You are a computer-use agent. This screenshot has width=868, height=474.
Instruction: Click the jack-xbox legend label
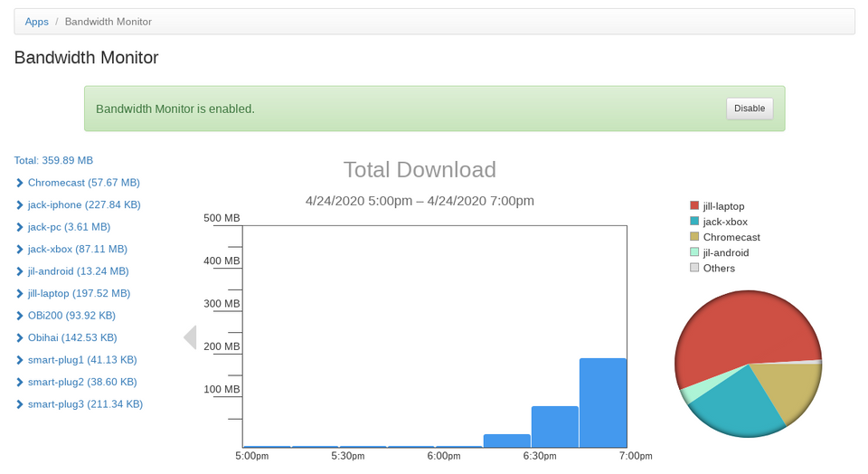pyautogui.click(x=725, y=222)
